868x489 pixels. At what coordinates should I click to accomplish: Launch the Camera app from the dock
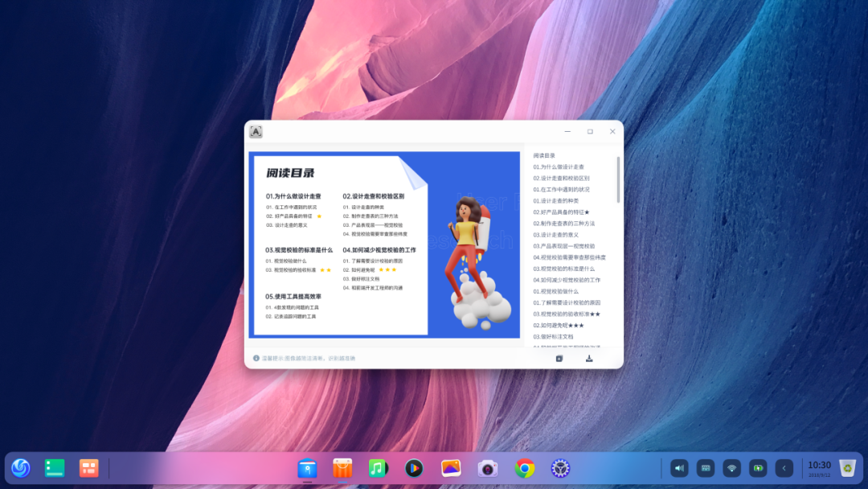coord(486,467)
